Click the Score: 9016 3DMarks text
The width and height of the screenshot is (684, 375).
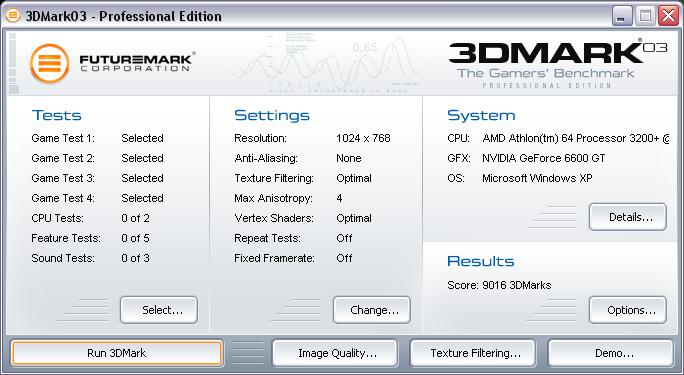point(499,285)
